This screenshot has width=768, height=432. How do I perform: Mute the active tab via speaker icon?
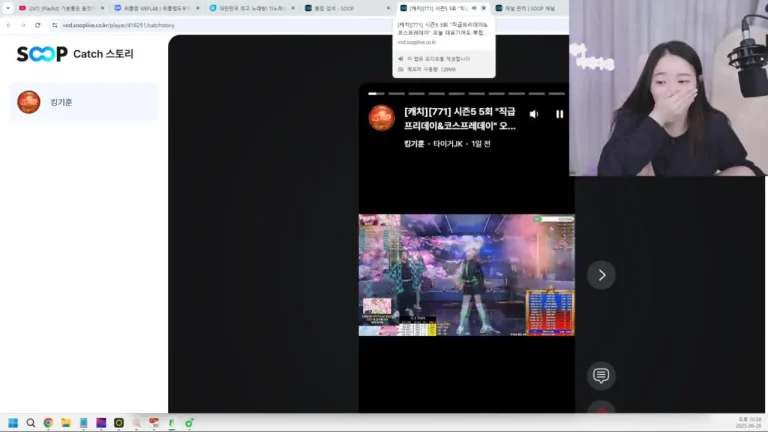tap(474, 8)
